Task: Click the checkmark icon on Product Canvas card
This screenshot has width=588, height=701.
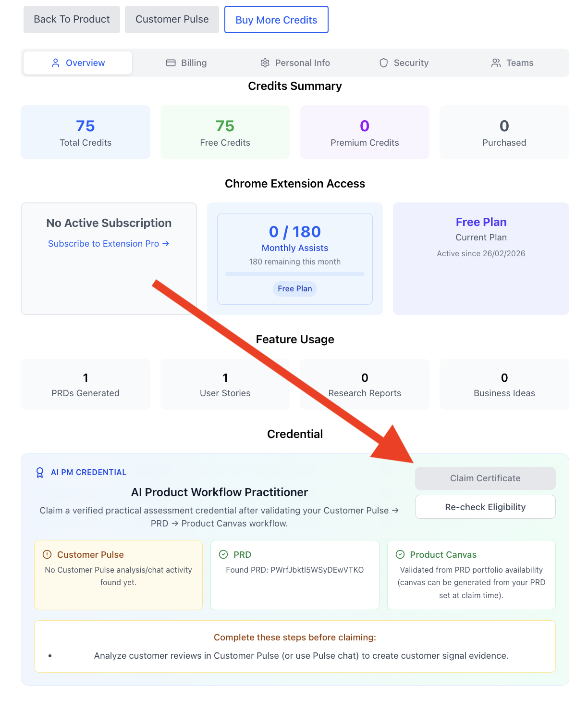Action: pos(400,554)
